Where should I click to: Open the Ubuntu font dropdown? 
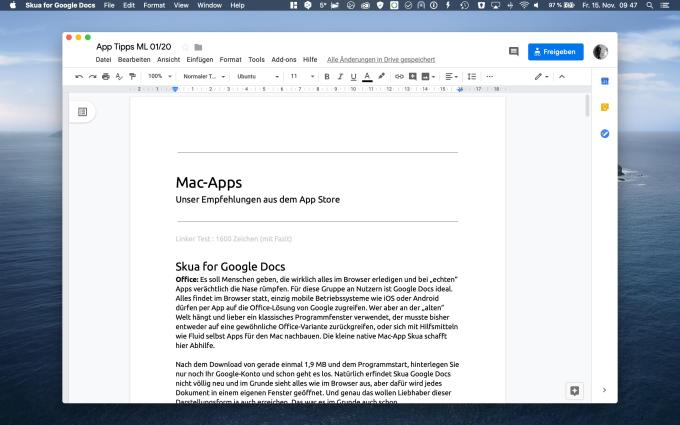click(258, 77)
